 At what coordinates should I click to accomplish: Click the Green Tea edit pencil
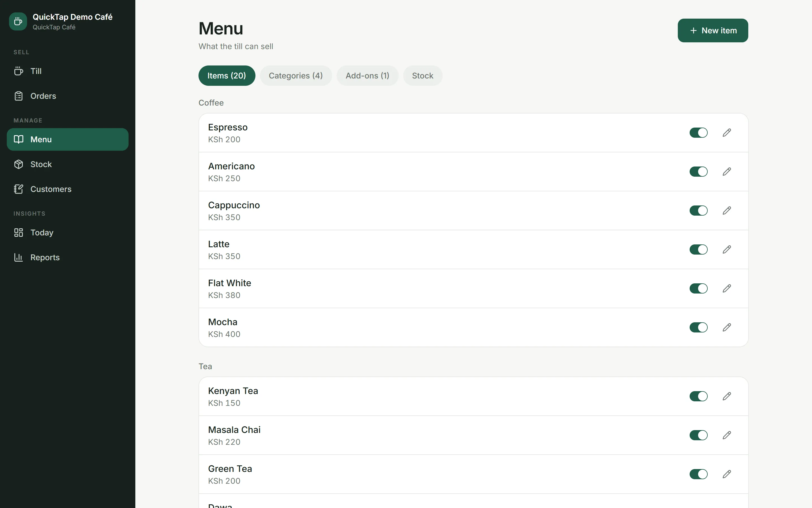pos(727,474)
